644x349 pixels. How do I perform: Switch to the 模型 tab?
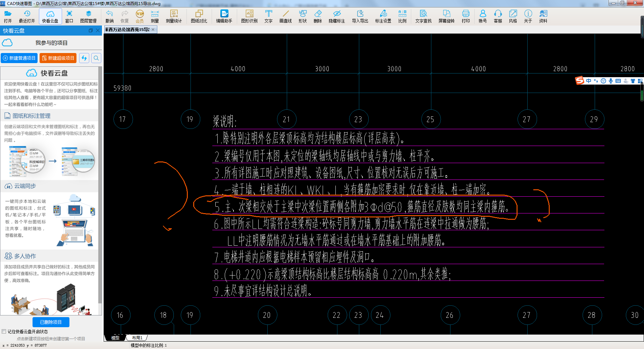point(115,338)
